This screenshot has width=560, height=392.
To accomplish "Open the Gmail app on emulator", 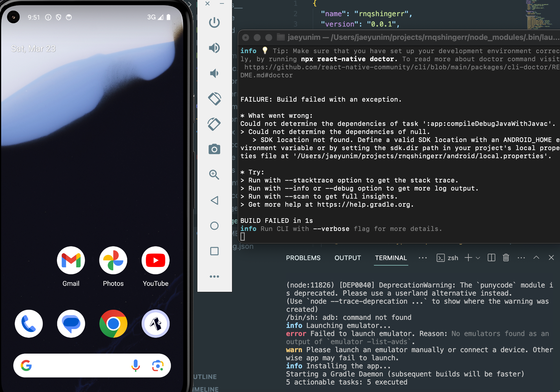I will pos(71,267).
